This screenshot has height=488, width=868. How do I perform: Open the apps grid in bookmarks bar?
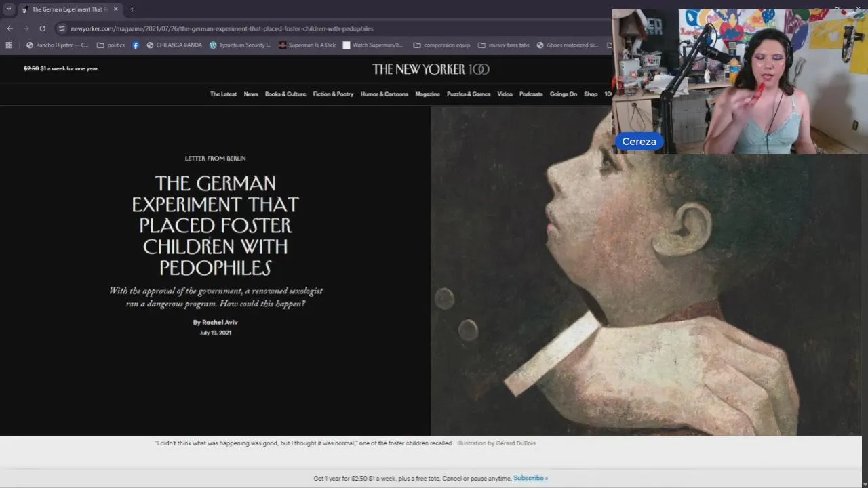click(9, 45)
